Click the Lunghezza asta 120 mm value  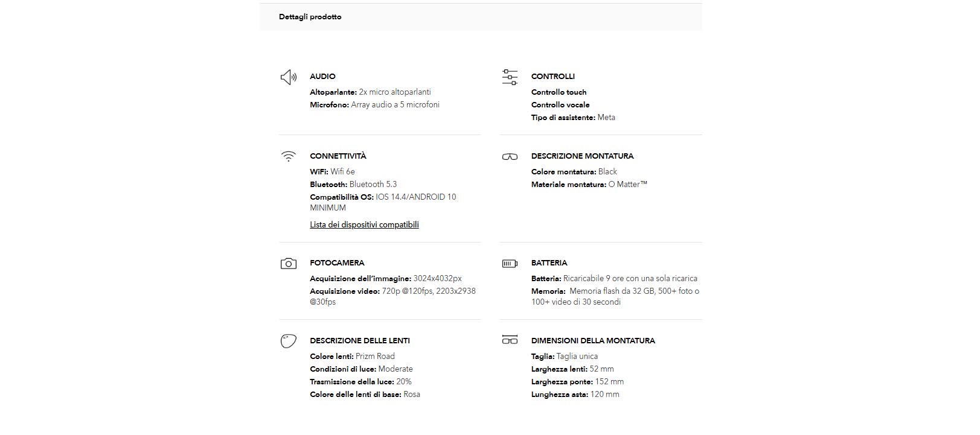point(604,395)
